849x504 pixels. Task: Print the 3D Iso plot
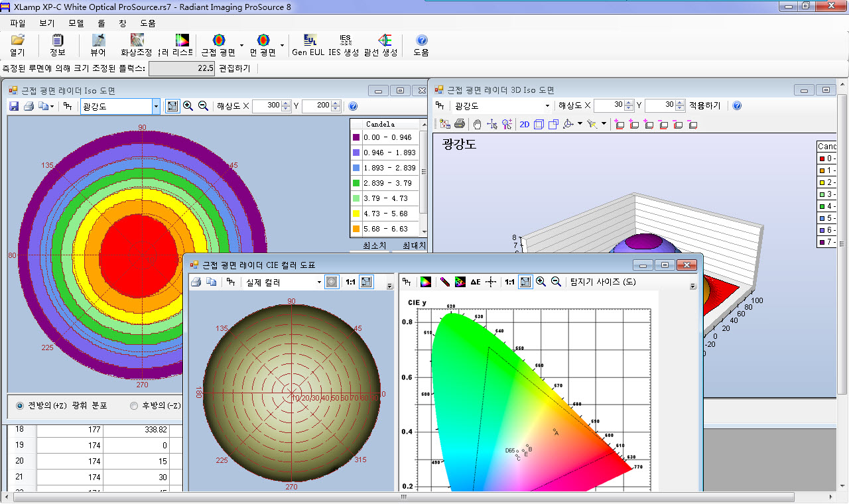[x=460, y=124]
